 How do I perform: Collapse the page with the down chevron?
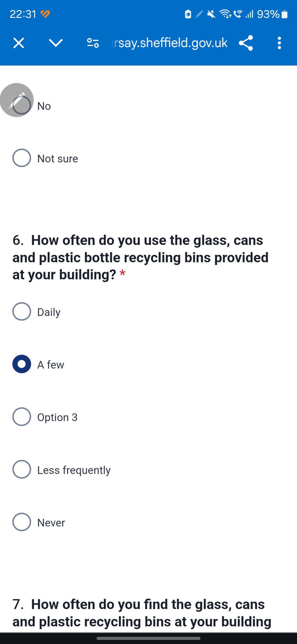(x=56, y=43)
